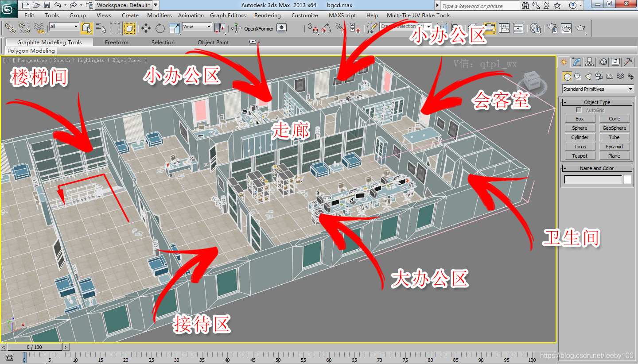Open the Rendered Frame Window teapot icon
638x364 pixels.
tap(566, 28)
